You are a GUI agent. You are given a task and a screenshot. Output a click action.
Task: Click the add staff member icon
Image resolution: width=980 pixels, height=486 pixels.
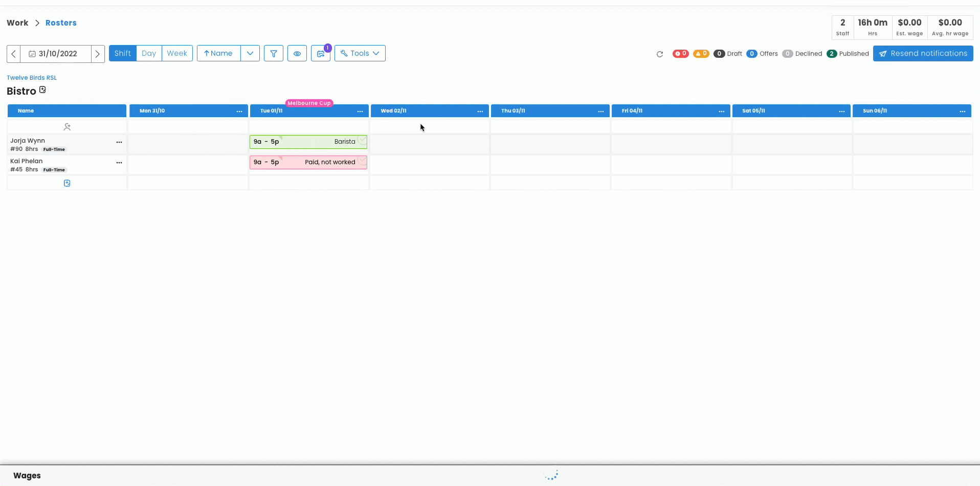point(67,127)
